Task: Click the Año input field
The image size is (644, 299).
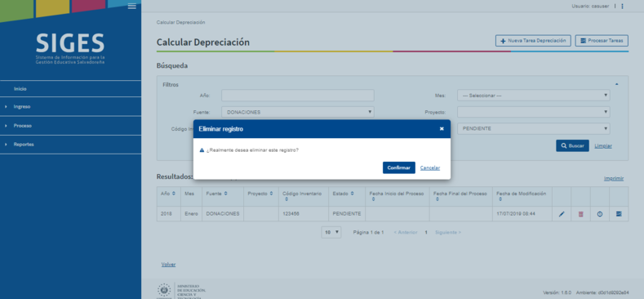Action: [298, 96]
